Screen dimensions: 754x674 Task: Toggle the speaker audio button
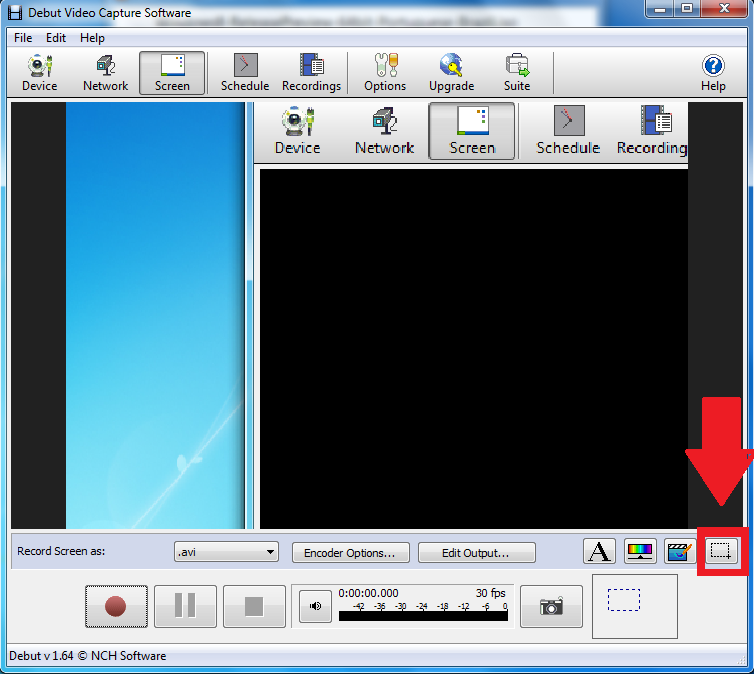coord(315,606)
